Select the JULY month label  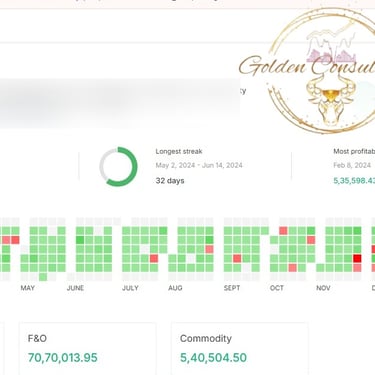click(130, 288)
